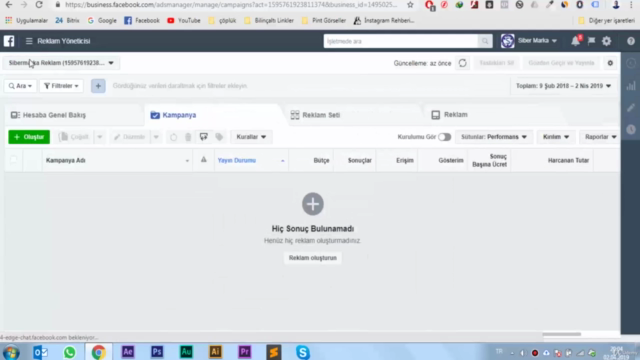Reload the page in Chrome

[x=39, y=5]
